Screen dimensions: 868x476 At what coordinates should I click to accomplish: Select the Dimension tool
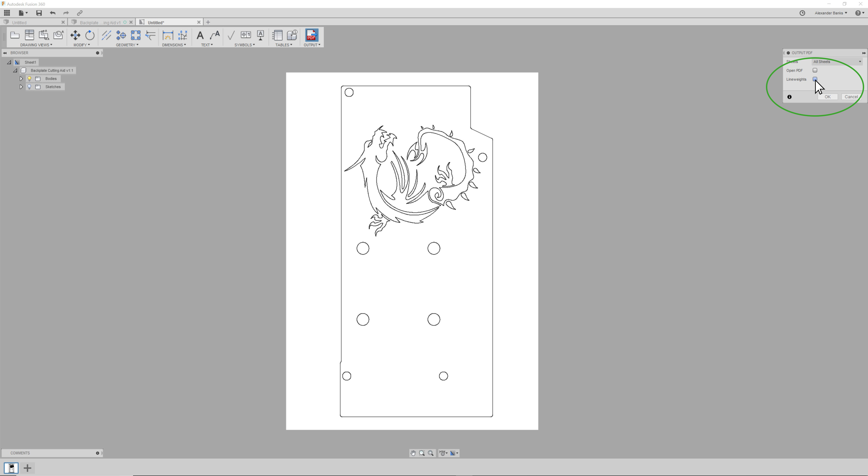point(167,35)
